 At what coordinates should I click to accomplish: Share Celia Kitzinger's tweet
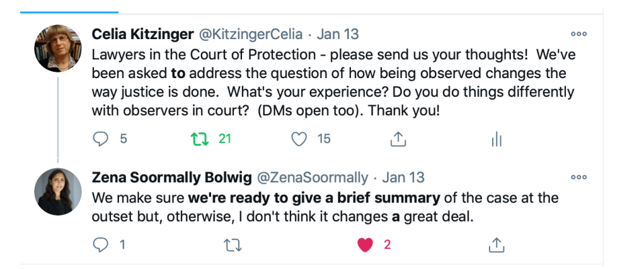398,139
